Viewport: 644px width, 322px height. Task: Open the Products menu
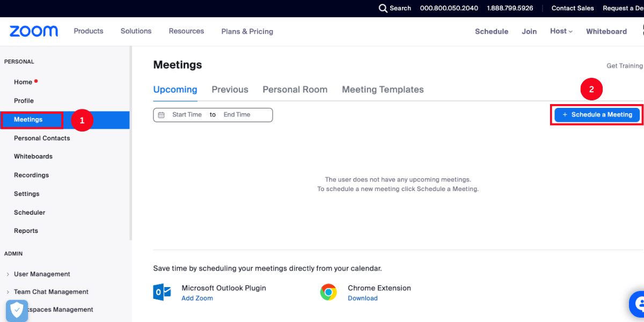pos(89,31)
